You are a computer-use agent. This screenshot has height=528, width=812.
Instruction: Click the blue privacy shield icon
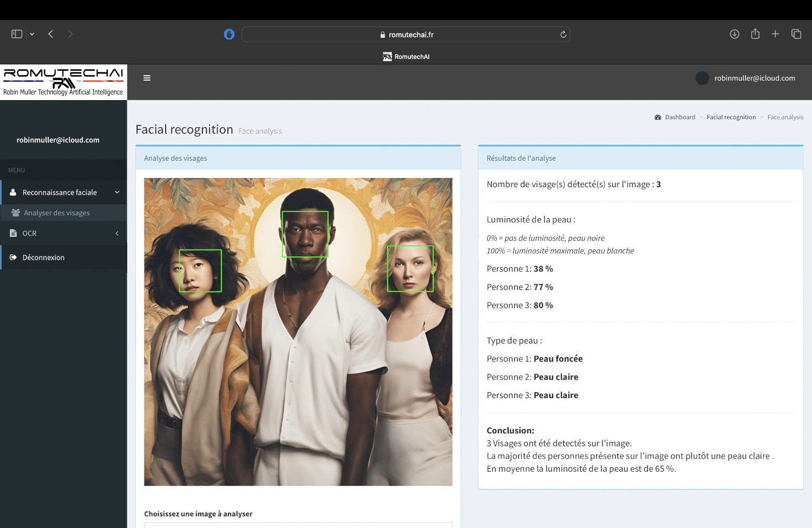229,34
